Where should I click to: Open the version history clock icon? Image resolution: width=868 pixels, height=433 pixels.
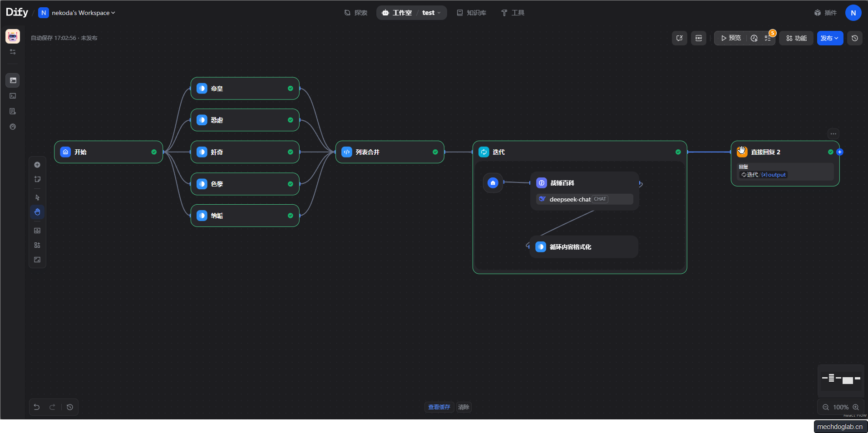(854, 38)
